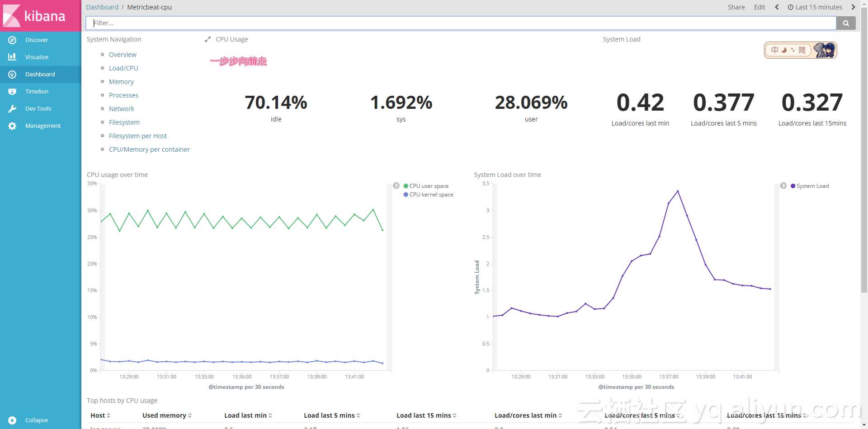The image size is (868, 429).
Task: Click System Load purple legend dot
Action: [x=793, y=186]
